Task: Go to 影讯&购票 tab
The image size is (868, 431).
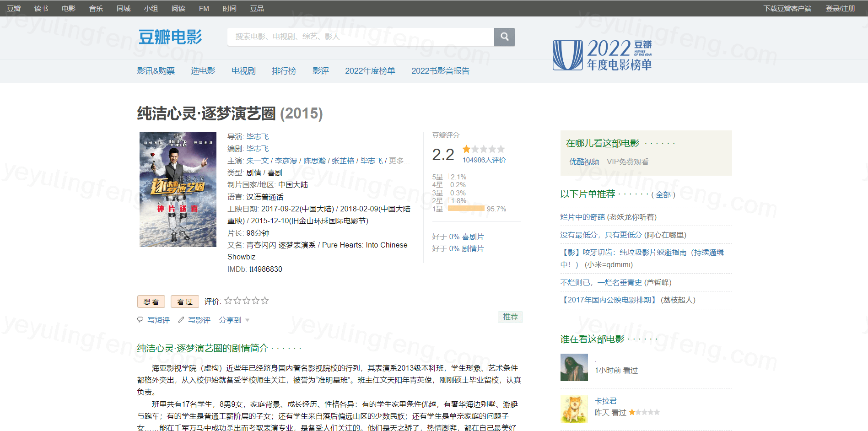Action: tap(156, 70)
